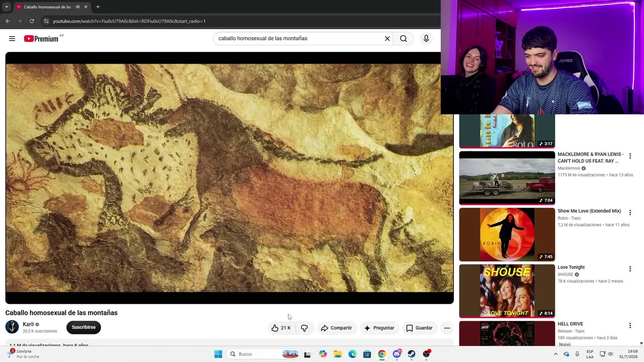Go back in the browser
Viewport: 644px width, 362px height.
click(8, 21)
